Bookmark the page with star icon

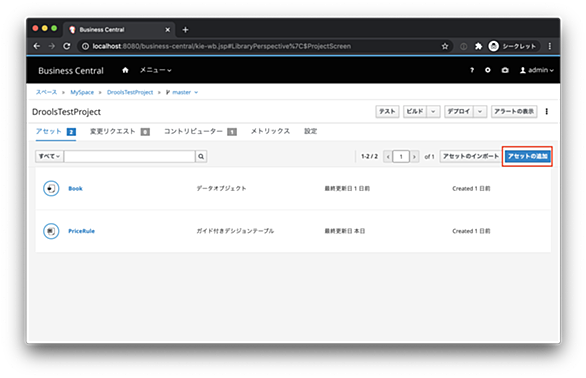(x=445, y=46)
